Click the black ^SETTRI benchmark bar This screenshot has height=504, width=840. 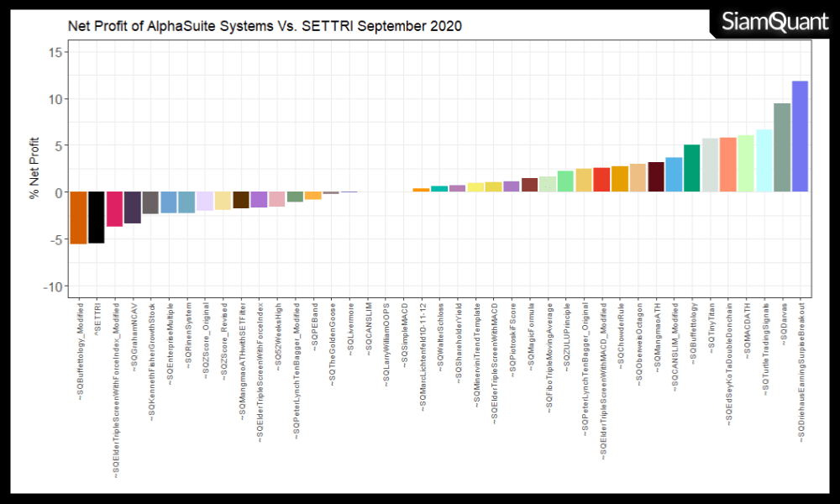point(97,217)
